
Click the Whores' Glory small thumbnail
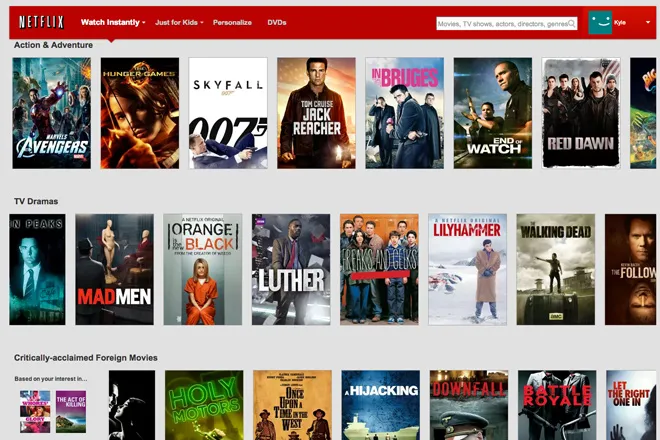(35, 411)
